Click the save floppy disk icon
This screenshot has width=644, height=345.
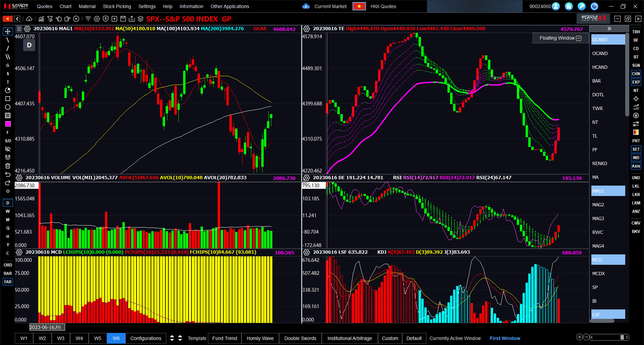pyautogui.click(x=123, y=19)
